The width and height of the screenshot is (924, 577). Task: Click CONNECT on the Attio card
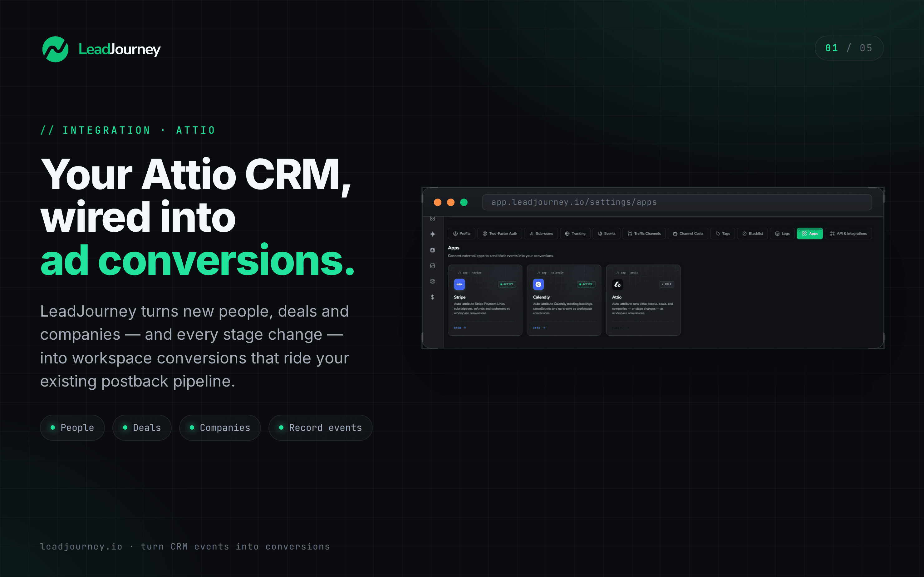(x=621, y=328)
